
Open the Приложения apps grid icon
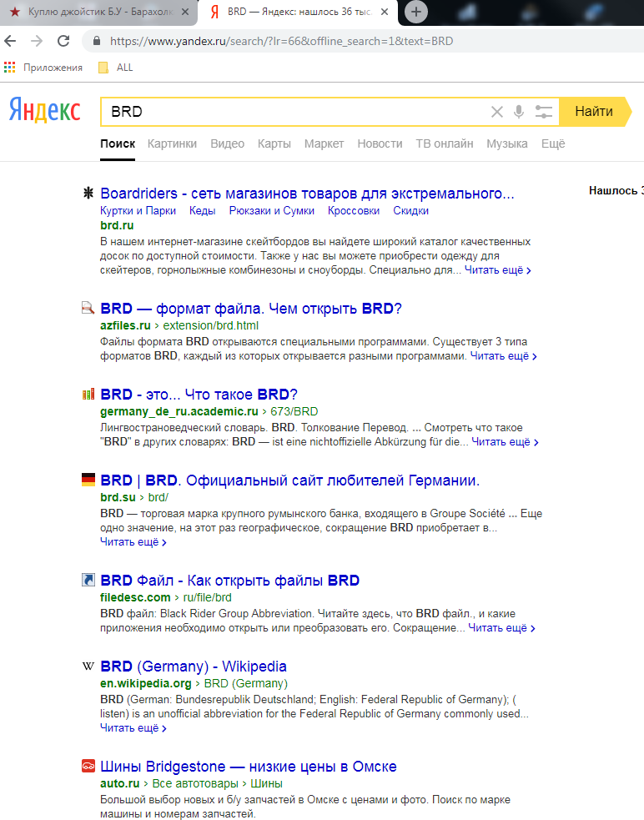tap(9, 68)
